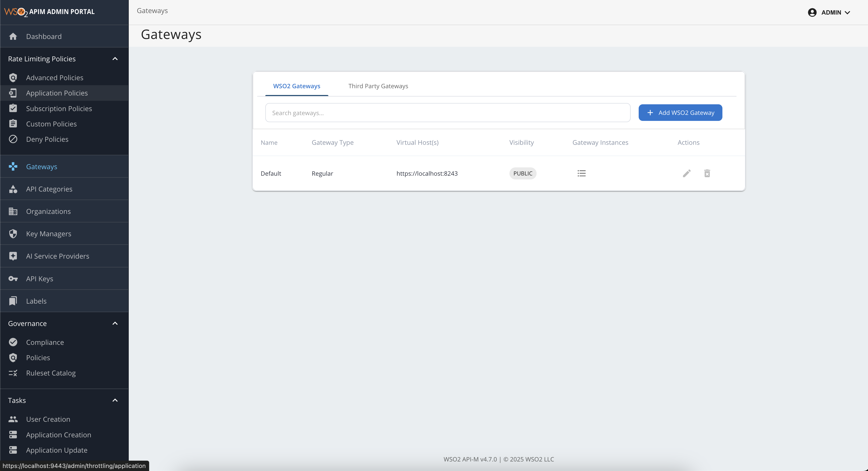Navigate to API Categories
868x471 pixels.
64,189
